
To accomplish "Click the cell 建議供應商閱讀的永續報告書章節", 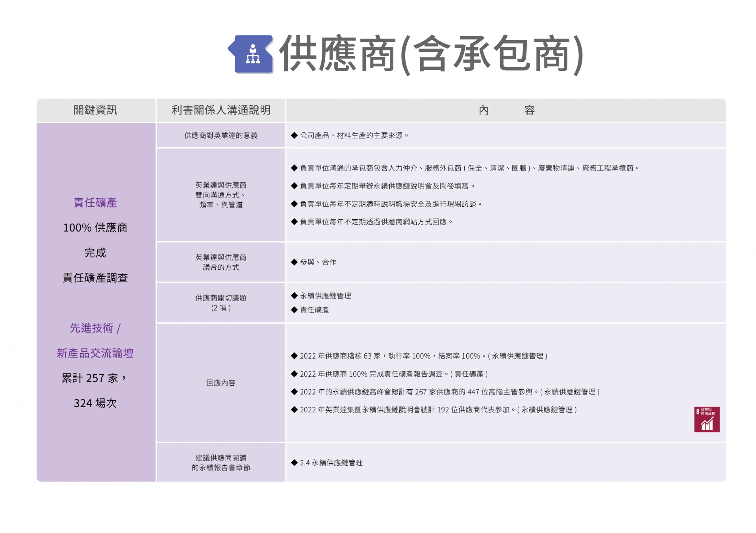I will point(221,463).
